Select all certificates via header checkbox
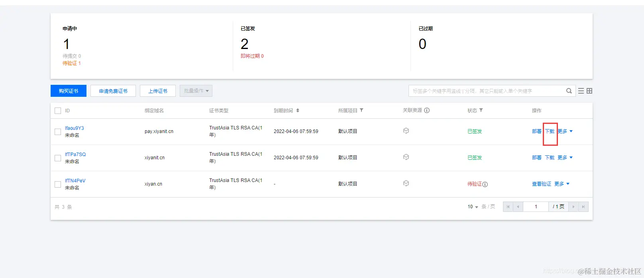The image size is (644, 278). click(58, 111)
